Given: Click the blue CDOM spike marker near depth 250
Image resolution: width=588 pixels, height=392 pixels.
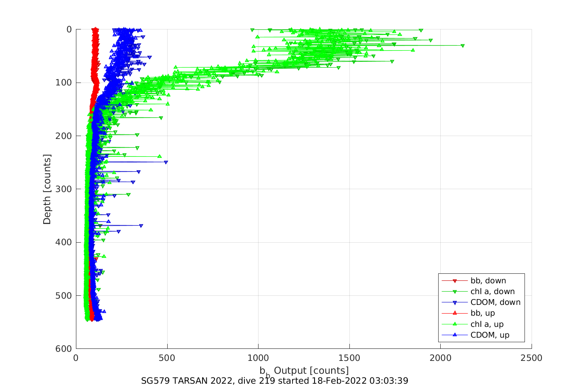Looking at the screenshot, I should 166,162.
